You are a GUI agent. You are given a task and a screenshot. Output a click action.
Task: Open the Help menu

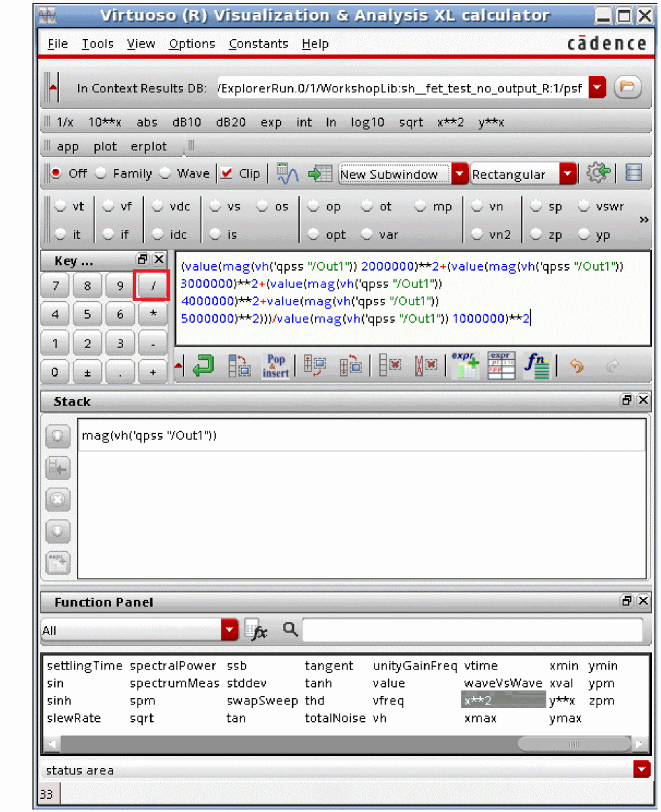point(315,43)
